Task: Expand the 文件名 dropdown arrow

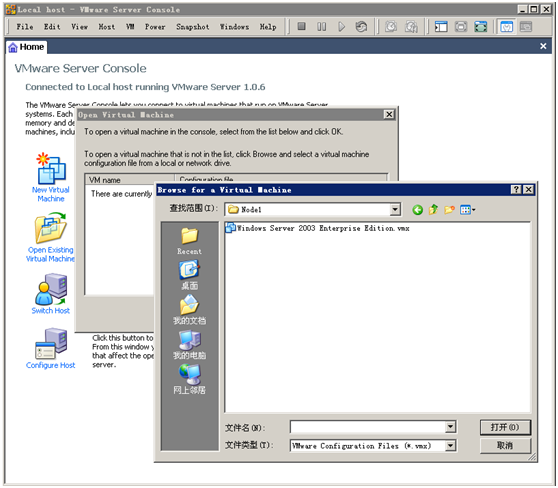Action: click(450, 426)
